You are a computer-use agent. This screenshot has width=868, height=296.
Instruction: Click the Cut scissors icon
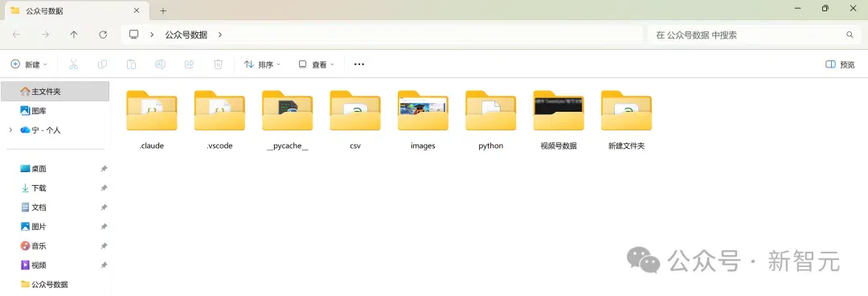[73, 64]
